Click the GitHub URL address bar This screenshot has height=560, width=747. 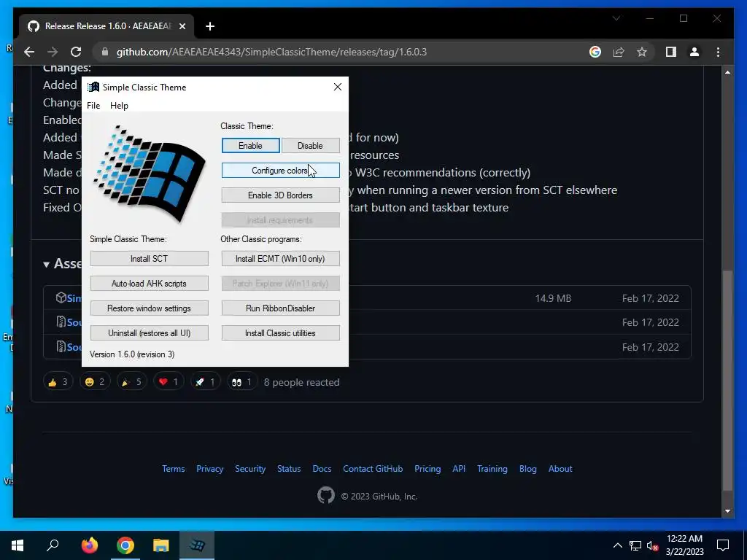pos(271,52)
